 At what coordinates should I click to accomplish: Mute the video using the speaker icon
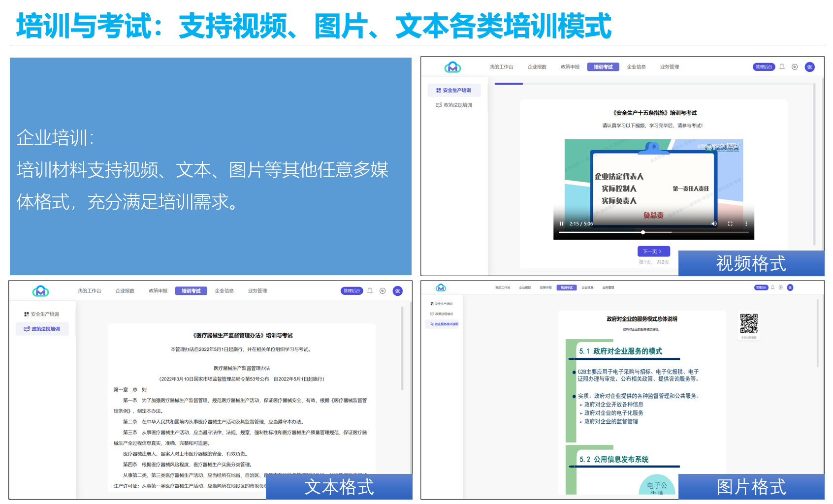tap(714, 223)
